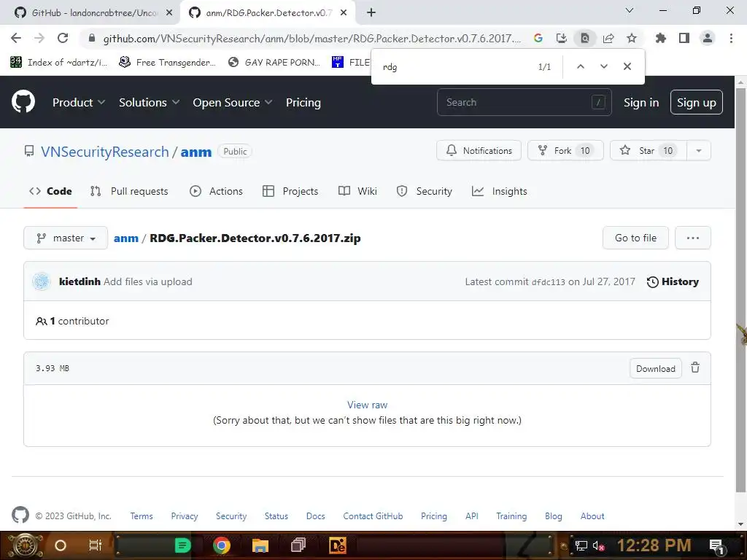Open the Pricing header link
Screen dimensions: 747x560
point(303,102)
